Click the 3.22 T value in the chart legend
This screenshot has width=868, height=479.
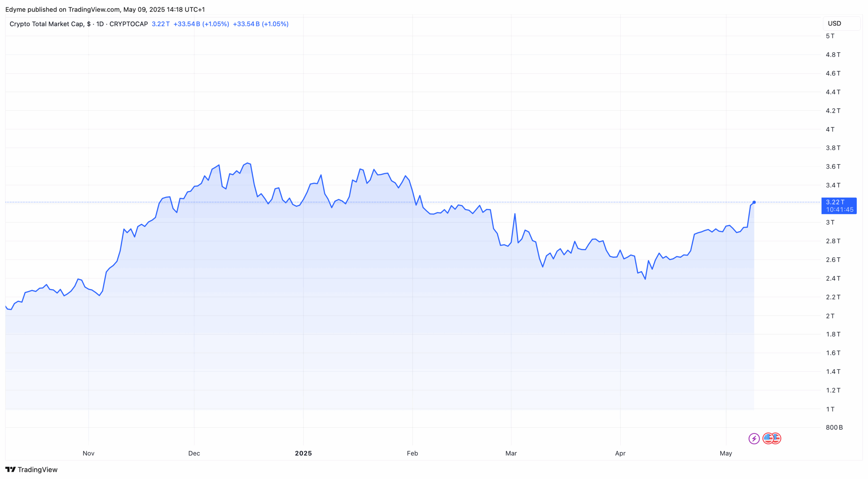[x=161, y=24]
